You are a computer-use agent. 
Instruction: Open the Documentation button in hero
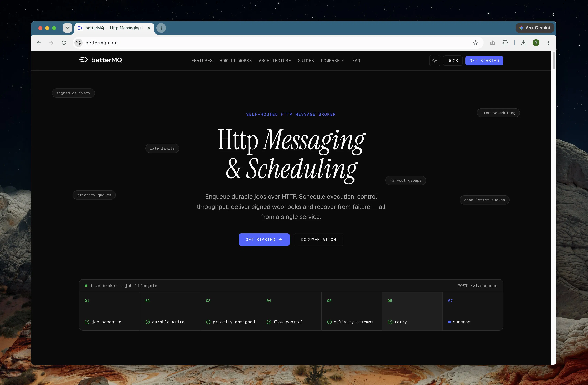coord(318,239)
